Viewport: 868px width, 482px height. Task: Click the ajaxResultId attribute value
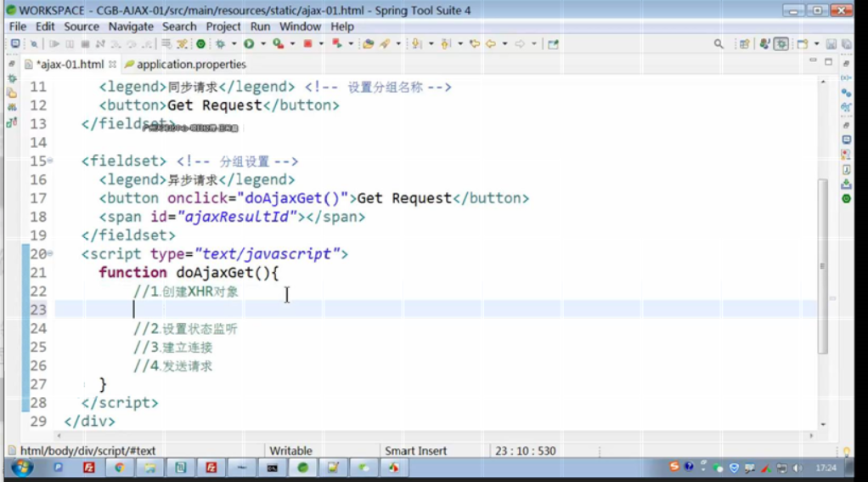[x=237, y=217]
